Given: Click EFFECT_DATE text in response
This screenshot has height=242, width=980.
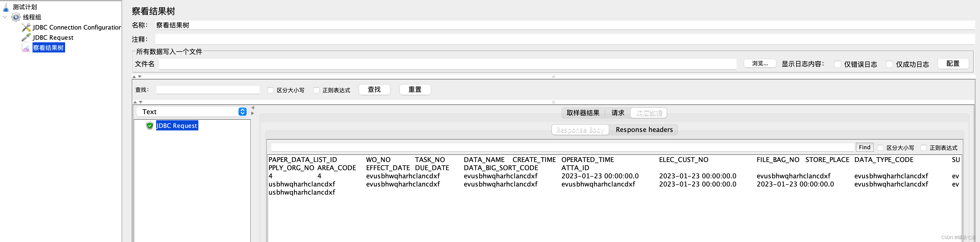Looking at the screenshot, I should point(388,168).
